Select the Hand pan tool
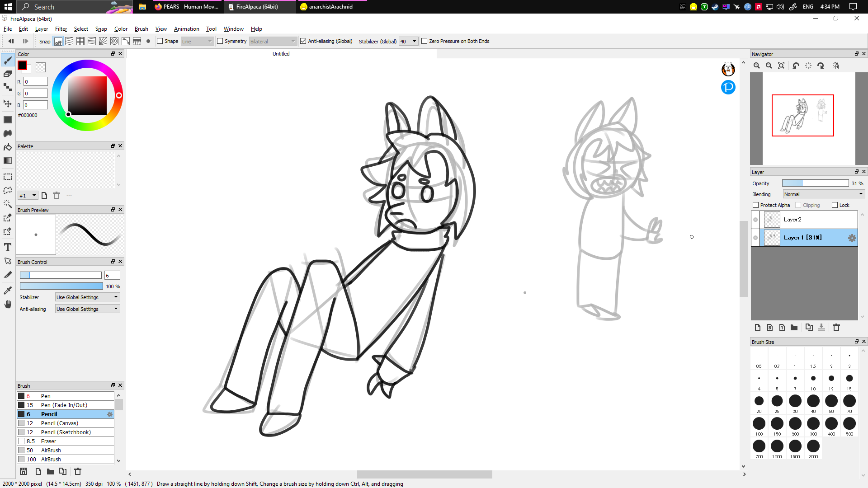The image size is (868, 488). click(8, 304)
